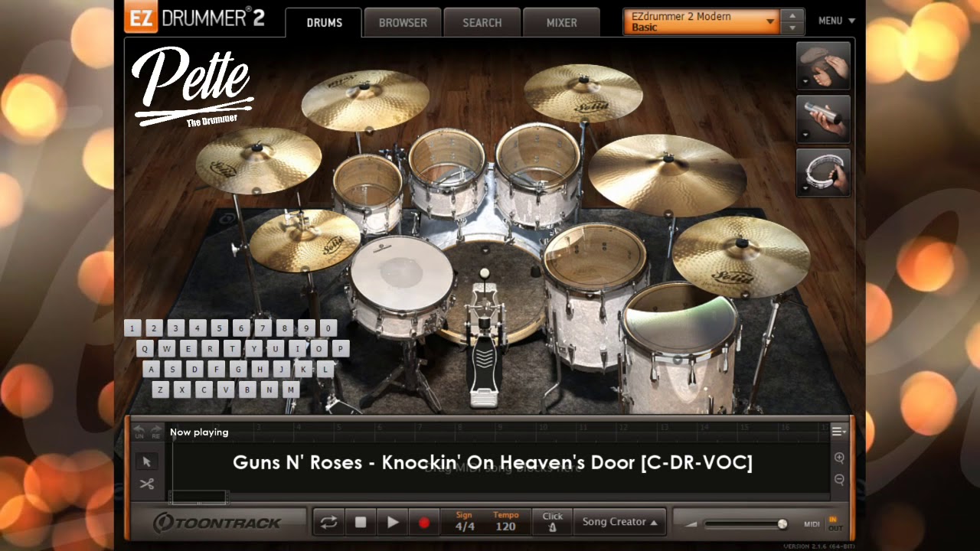Open the BROWSER tab

[403, 23]
